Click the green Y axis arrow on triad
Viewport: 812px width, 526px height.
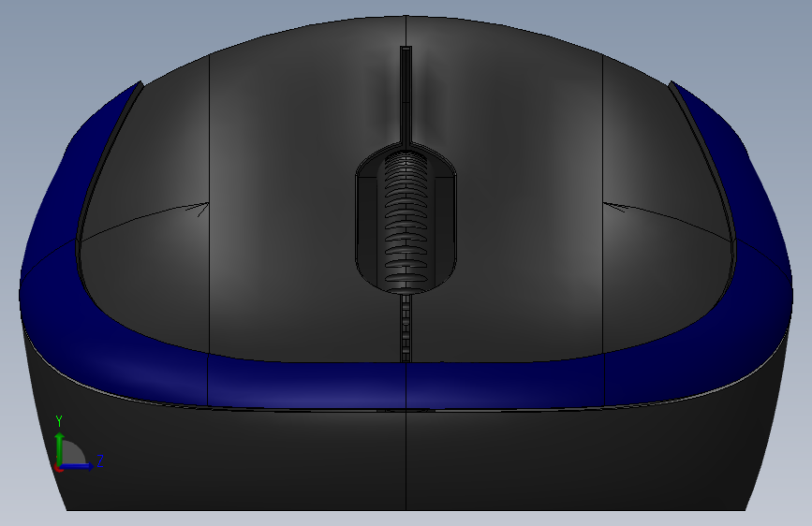pyautogui.click(x=60, y=447)
